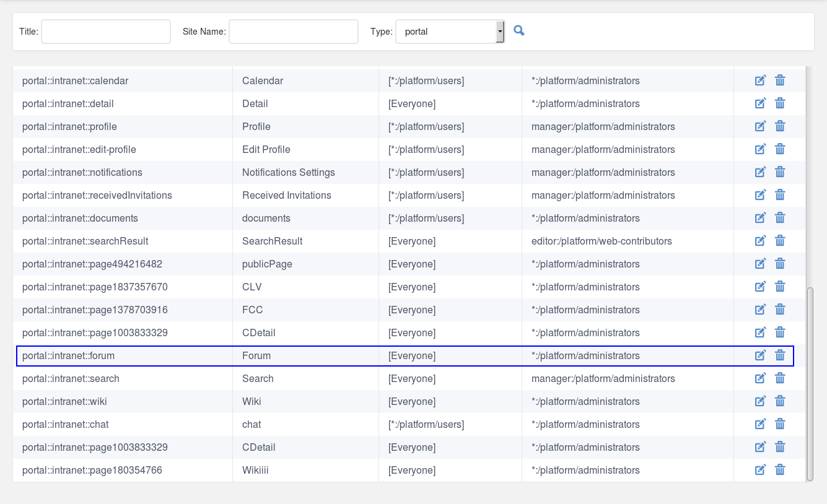Delete the FCC page row
Viewport: 827px width, 504px height.
click(780, 310)
